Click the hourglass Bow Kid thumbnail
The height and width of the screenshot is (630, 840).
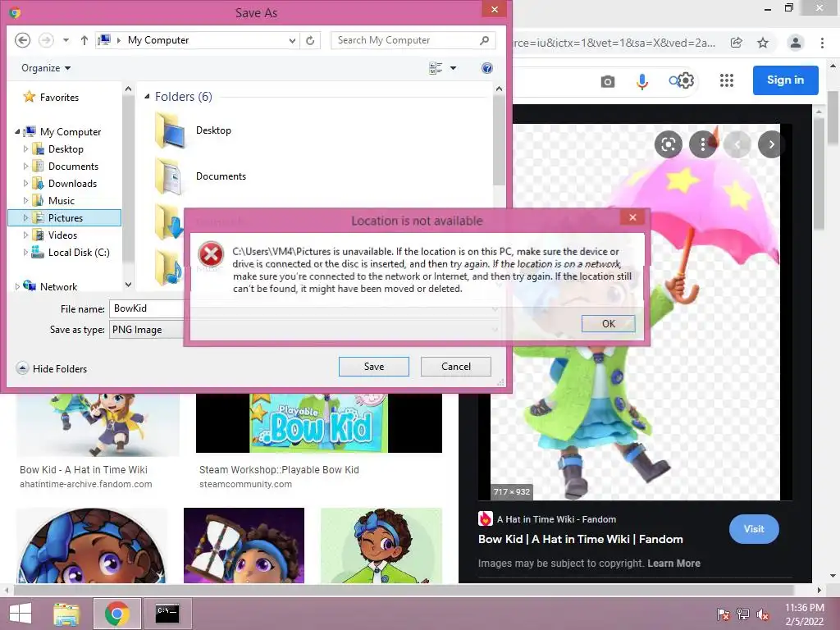click(x=244, y=546)
